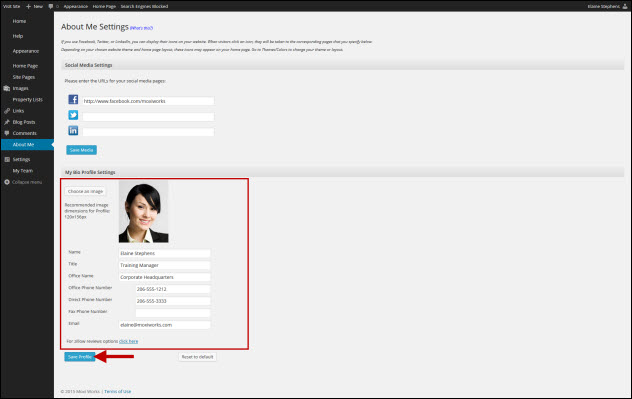
Task: Click the My Bio Profile Settings header
Action: point(343,172)
